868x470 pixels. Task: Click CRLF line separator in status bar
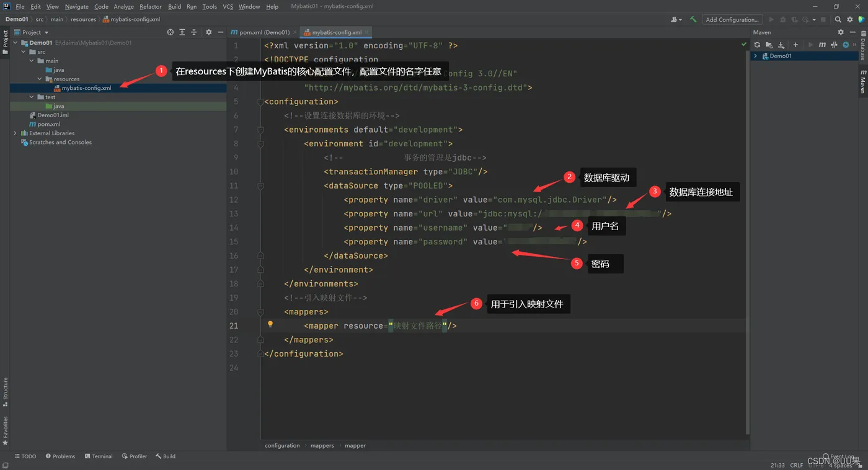click(x=797, y=465)
